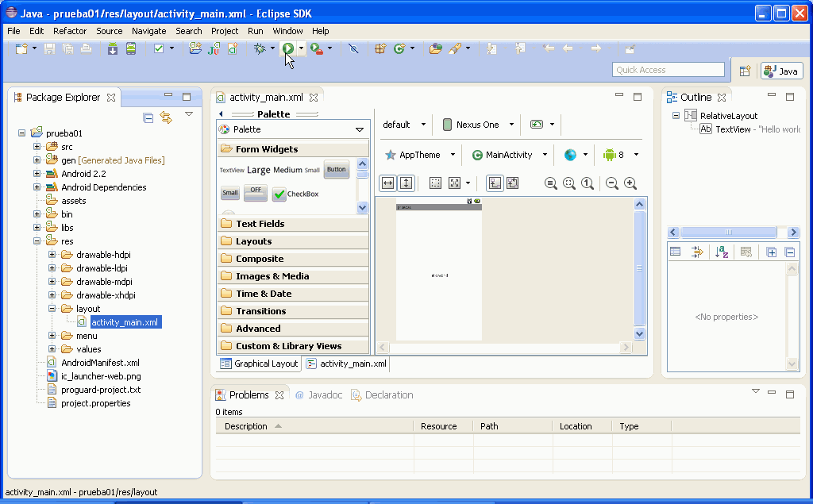This screenshot has height=504, width=813.
Task: Click Collapse All in properties panel
Action: [x=790, y=252]
